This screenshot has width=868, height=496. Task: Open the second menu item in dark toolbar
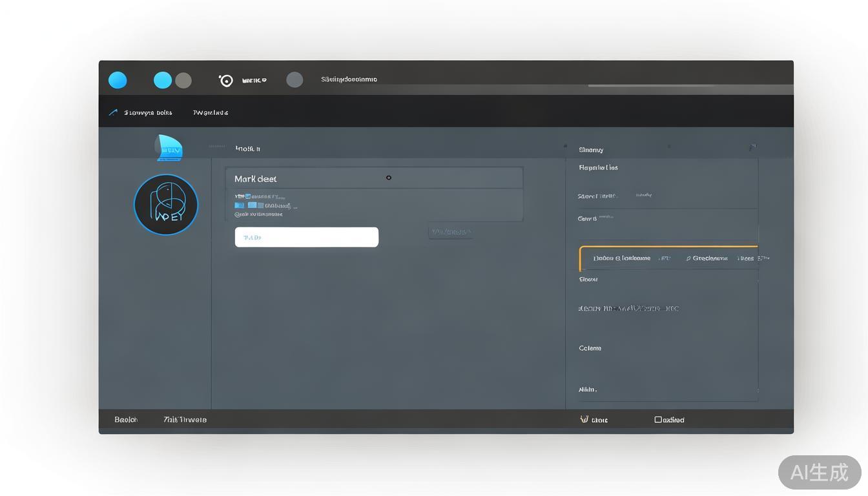(210, 112)
